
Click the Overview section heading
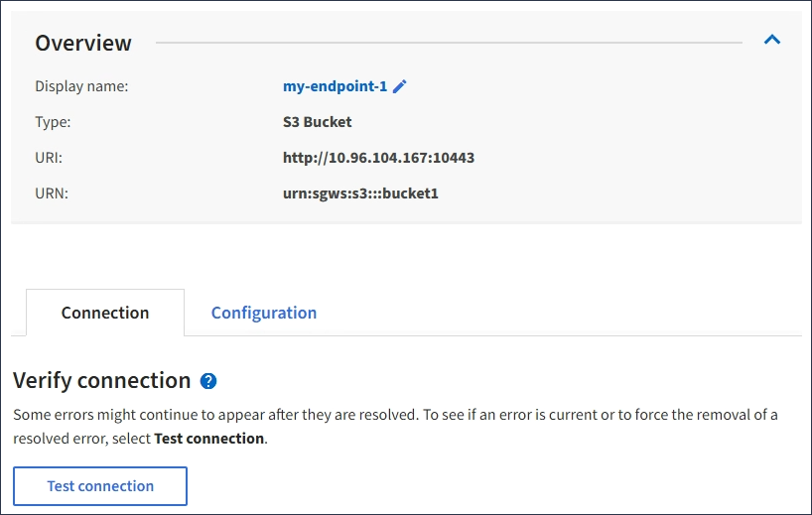tap(83, 43)
